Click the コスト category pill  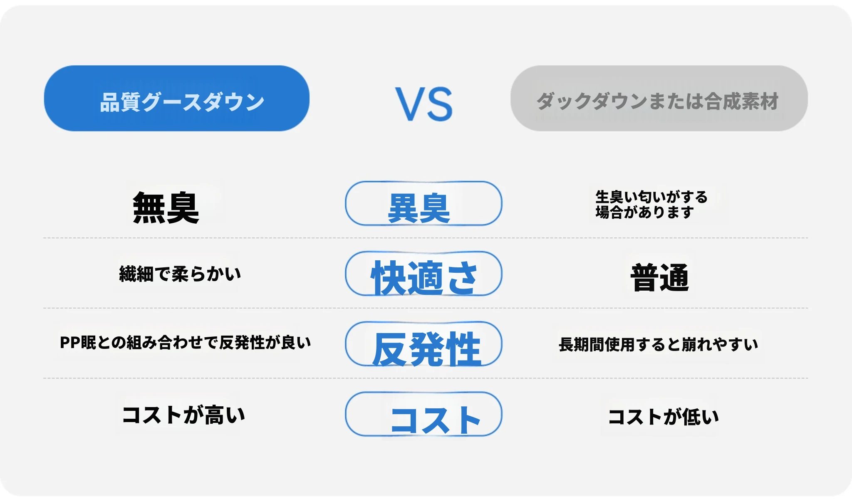click(423, 415)
